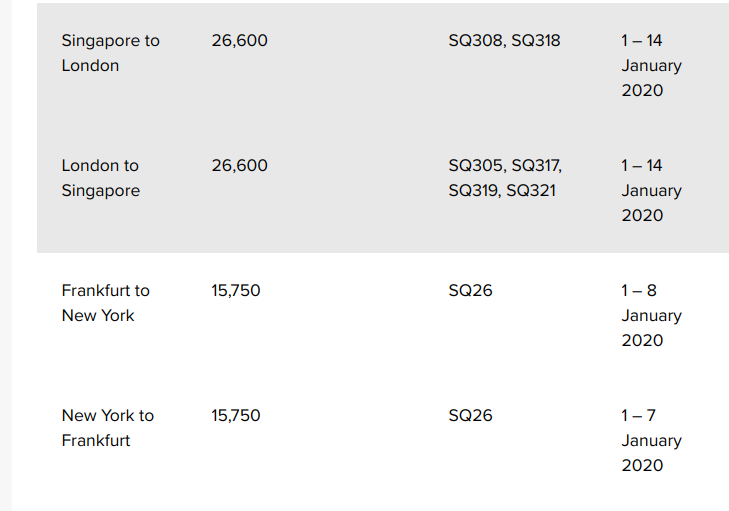Click flight number SQ305
Viewport: 729px width, 511px height.
coord(476,166)
